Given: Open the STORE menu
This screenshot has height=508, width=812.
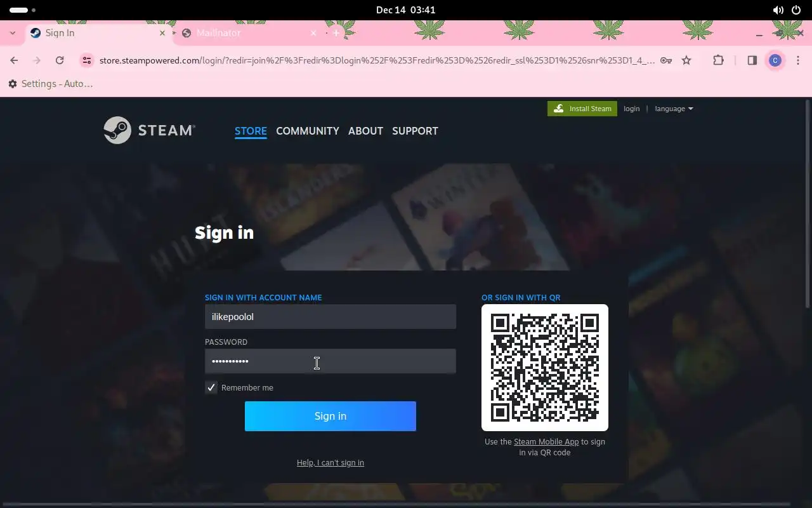Looking at the screenshot, I should tap(251, 131).
